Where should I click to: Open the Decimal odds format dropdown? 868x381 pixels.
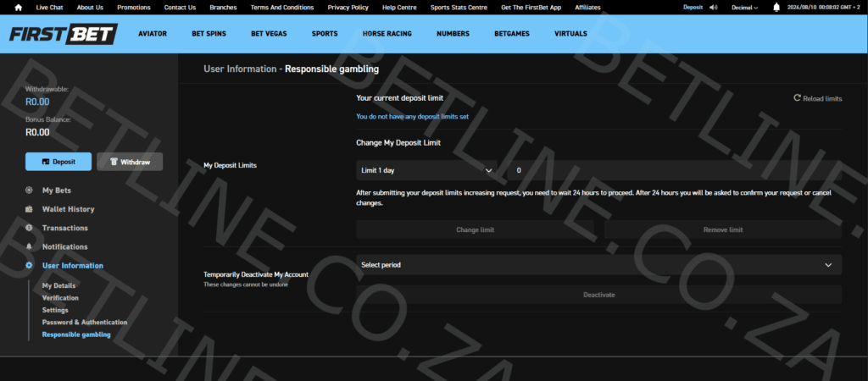click(x=745, y=7)
